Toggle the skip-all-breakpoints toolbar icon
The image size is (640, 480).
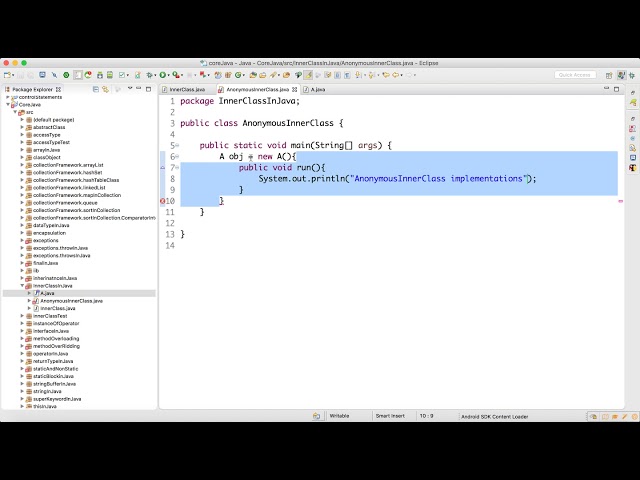(54, 75)
